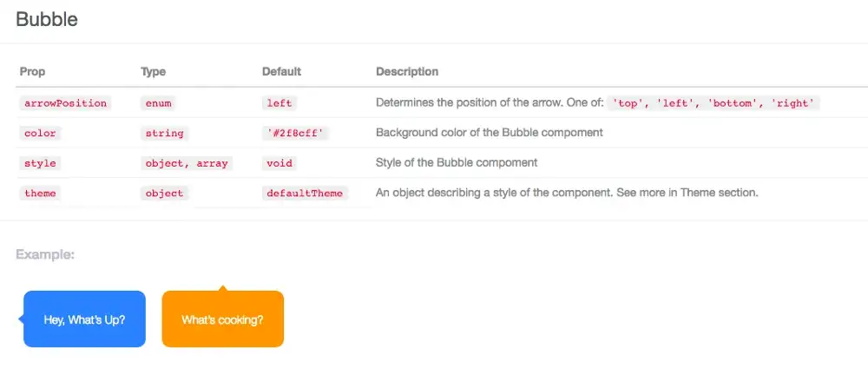Screen dimensions: 868x375
Task: Click the orange 'What's cooking?' bubble
Action: coord(222,319)
